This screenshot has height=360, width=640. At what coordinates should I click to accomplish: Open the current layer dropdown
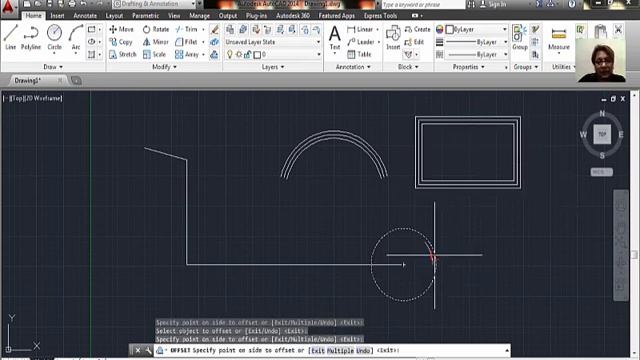tap(273, 54)
